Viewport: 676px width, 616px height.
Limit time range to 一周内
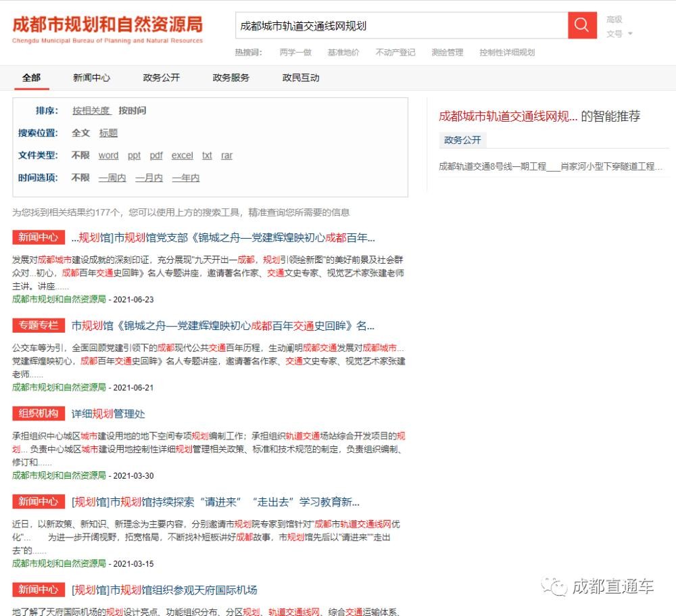tap(112, 178)
